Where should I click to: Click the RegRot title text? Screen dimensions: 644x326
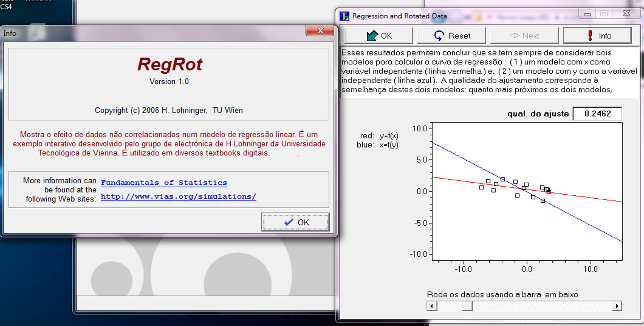[169, 64]
